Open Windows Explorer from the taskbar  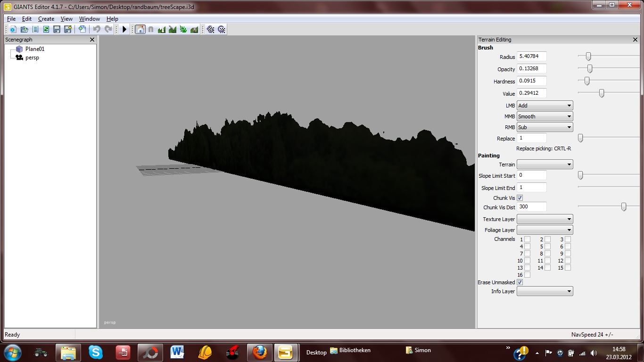[68, 352]
